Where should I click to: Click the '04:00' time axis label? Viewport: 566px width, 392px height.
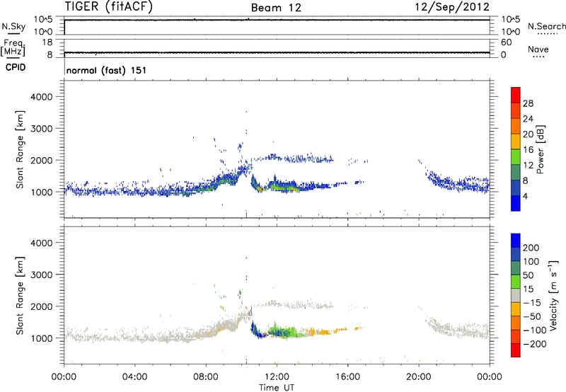135,377
